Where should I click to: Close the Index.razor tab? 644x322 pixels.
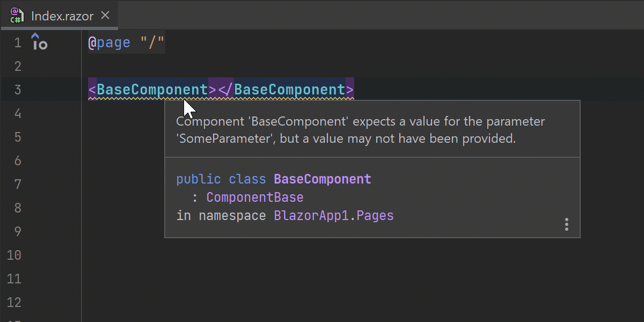[x=105, y=15]
